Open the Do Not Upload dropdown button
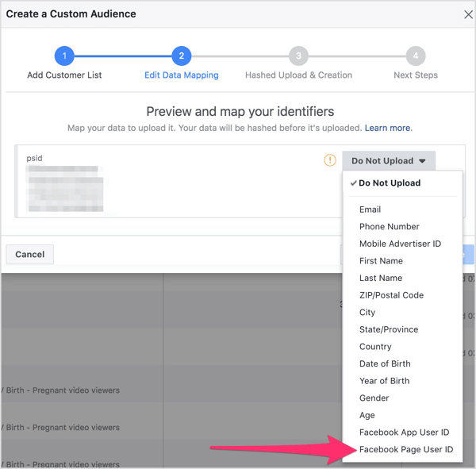This screenshot has height=469, width=476. (x=389, y=160)
